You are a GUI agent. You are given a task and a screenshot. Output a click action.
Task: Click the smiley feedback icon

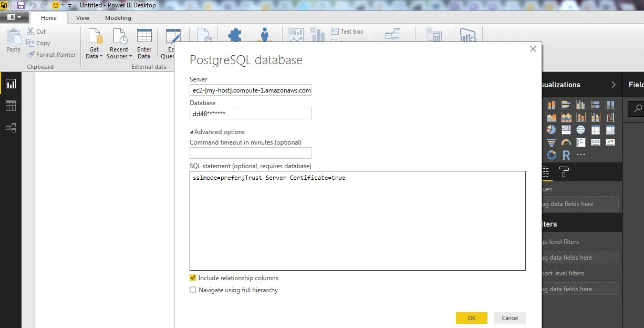pyautogui.click(x=55, y=5)
